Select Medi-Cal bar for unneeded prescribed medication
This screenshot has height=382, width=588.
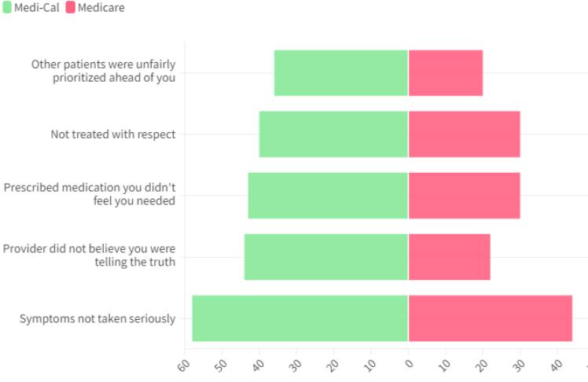pyautogui.click(x=328, y=196)
